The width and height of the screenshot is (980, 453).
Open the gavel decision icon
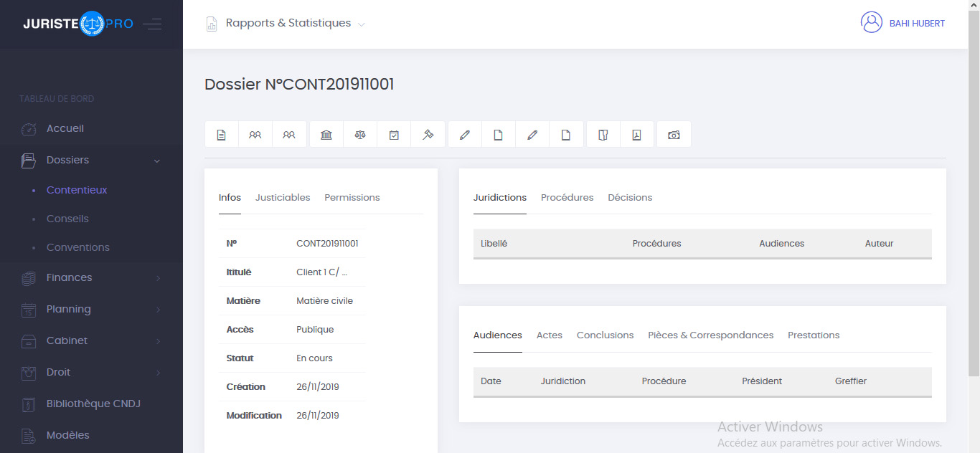point(428,135)
